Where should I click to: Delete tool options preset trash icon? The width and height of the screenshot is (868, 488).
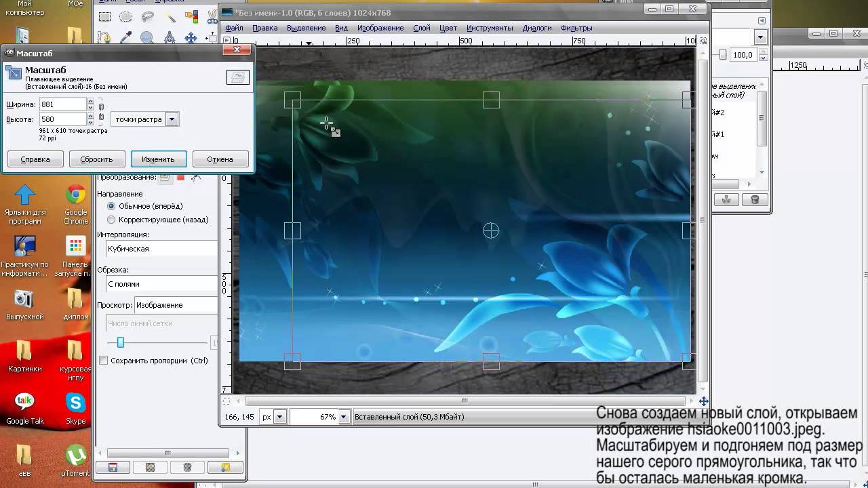click(x=187, y=467)
